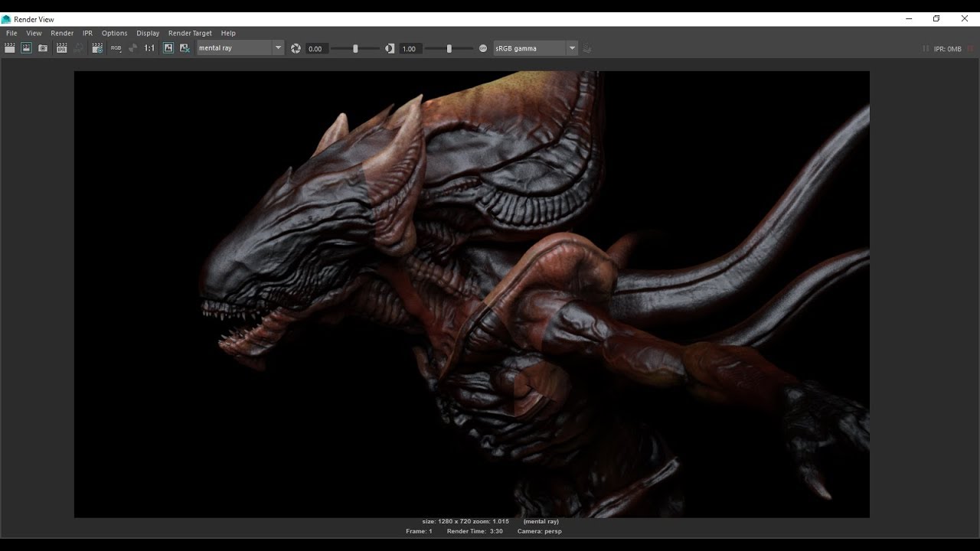The width and height of the screenshot is (980, 551).
Task: Click the gamma half-circle icon
Action: coord(390,48)
